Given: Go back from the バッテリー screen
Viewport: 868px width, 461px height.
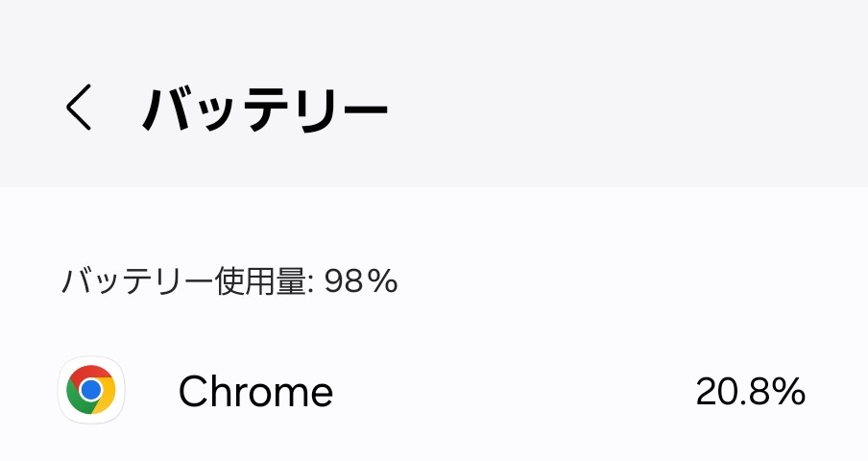Looking at the screenshot, I should coord(80,107).
